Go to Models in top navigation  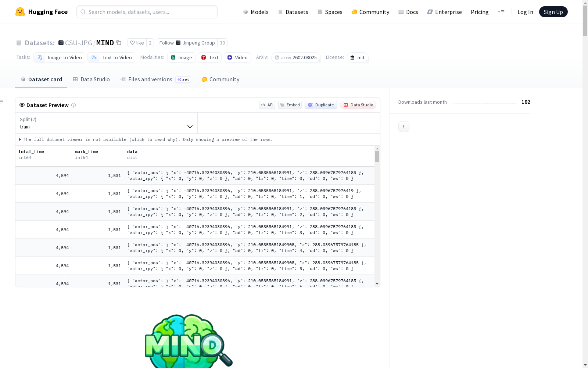[256, 12]
